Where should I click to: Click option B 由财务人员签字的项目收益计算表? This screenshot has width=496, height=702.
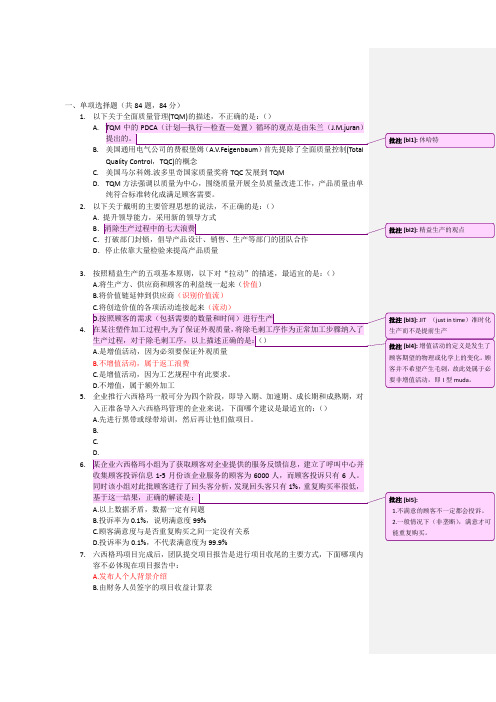[x=152, y=587]
